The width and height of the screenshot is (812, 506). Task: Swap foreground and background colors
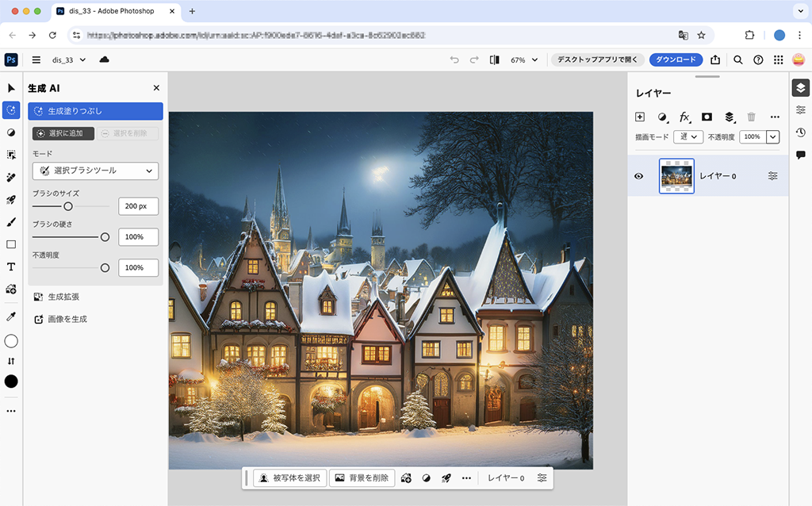click(x=11, y=361)
